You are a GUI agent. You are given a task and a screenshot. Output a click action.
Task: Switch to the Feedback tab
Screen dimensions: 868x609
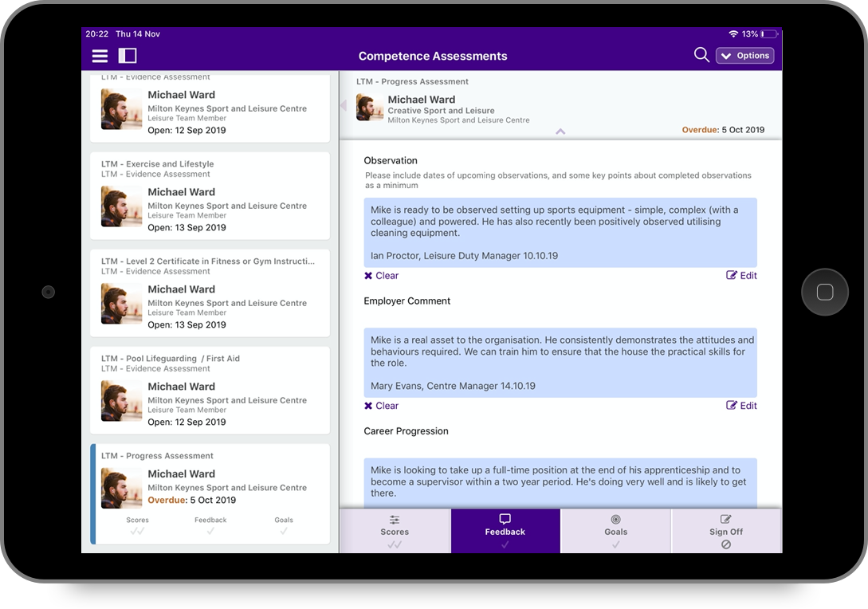tap(505, 531)
